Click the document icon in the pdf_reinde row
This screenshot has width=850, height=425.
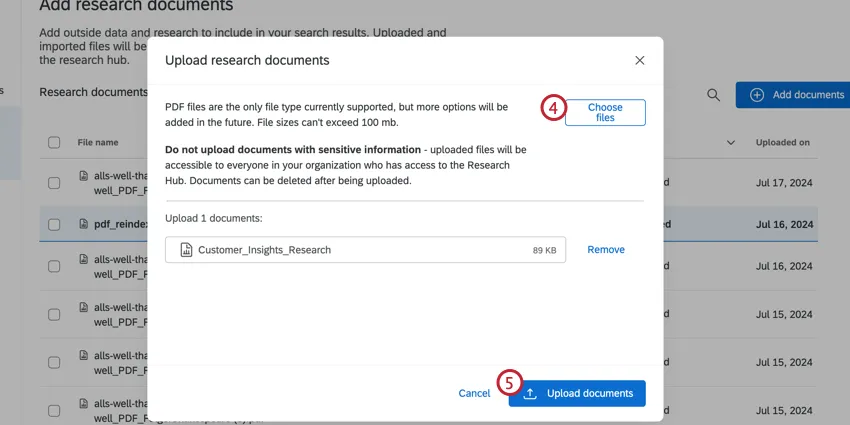(84, 225)
